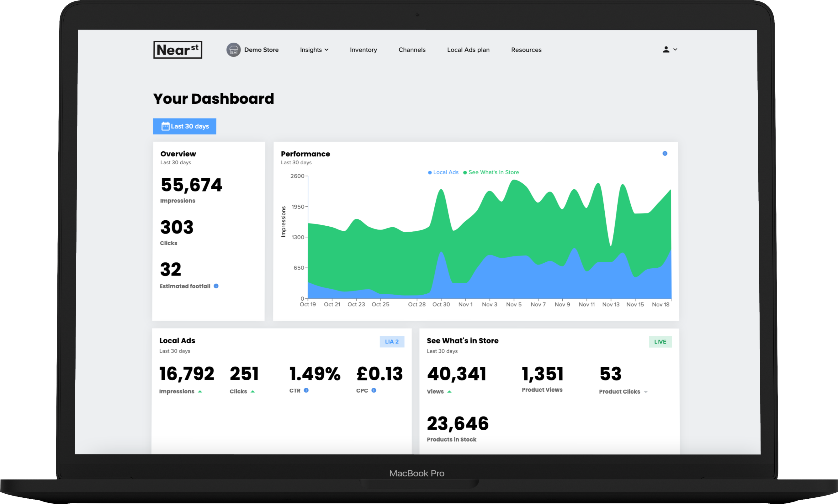Click the CTR info icon
This screenshot has height=504, width=838.
(306, 390)
